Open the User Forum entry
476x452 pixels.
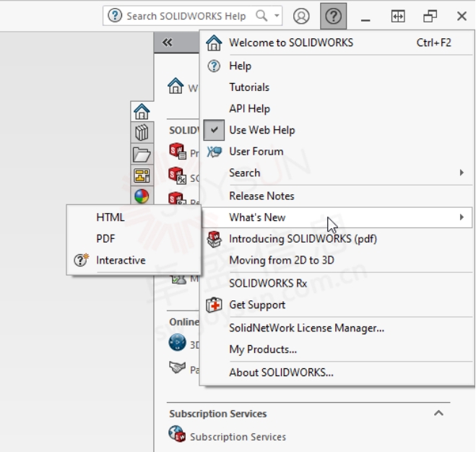tap(337, 152)
